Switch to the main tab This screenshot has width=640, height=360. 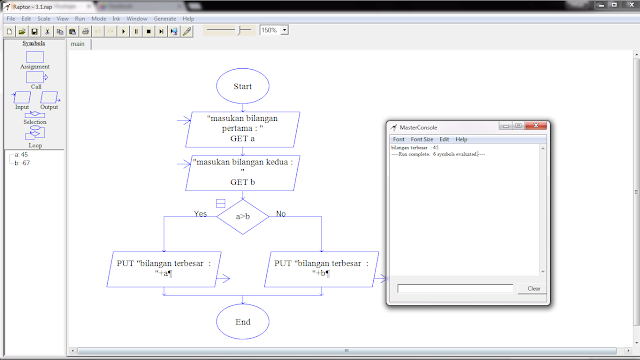click(78, 44)
